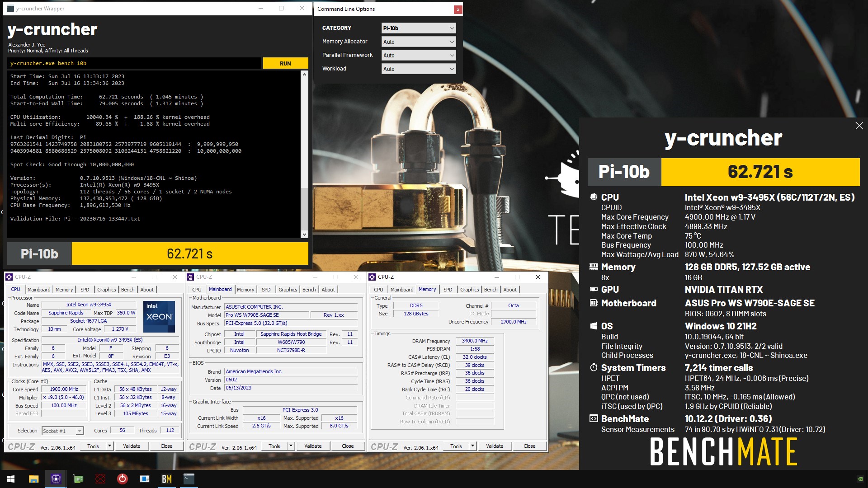868x488 pixels.
Task: Close the Command Line Options window
Action: point(458,9)
